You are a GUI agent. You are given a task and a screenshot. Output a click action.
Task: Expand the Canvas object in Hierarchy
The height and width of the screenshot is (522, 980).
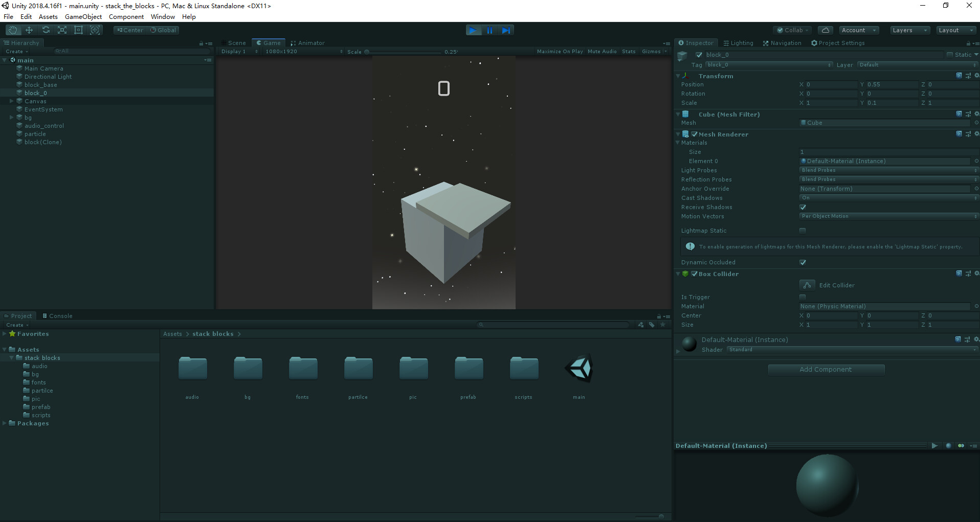11,101
